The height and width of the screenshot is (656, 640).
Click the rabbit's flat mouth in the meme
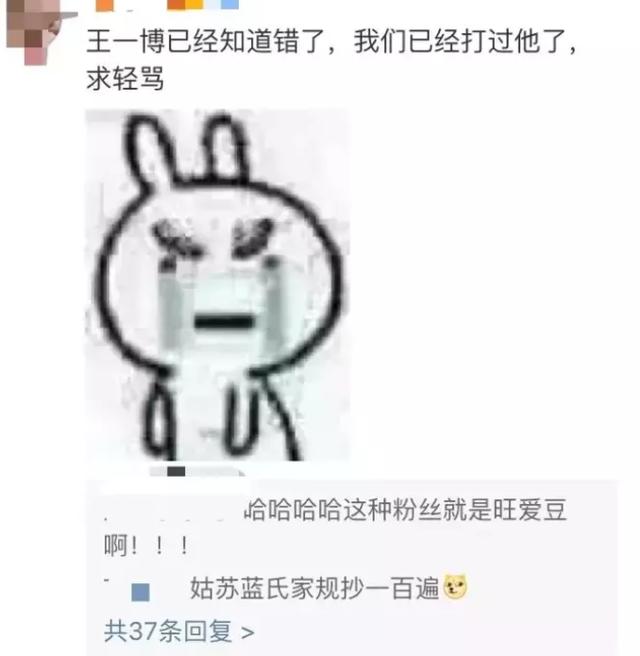[224, 322]
